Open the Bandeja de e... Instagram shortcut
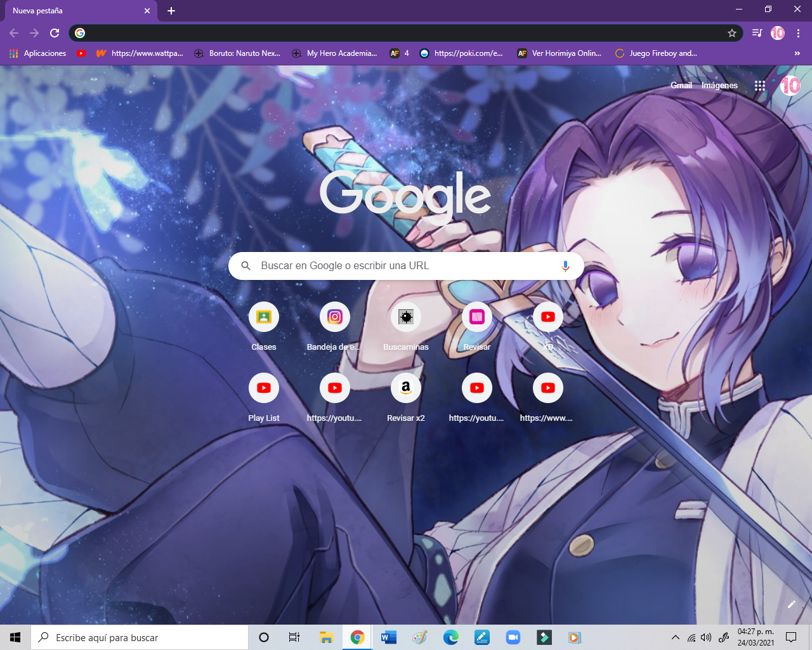 point(335,328)
